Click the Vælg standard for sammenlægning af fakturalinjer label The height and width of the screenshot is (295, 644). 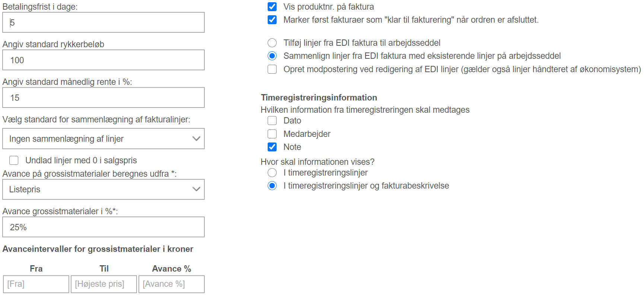tap(96, 119)
